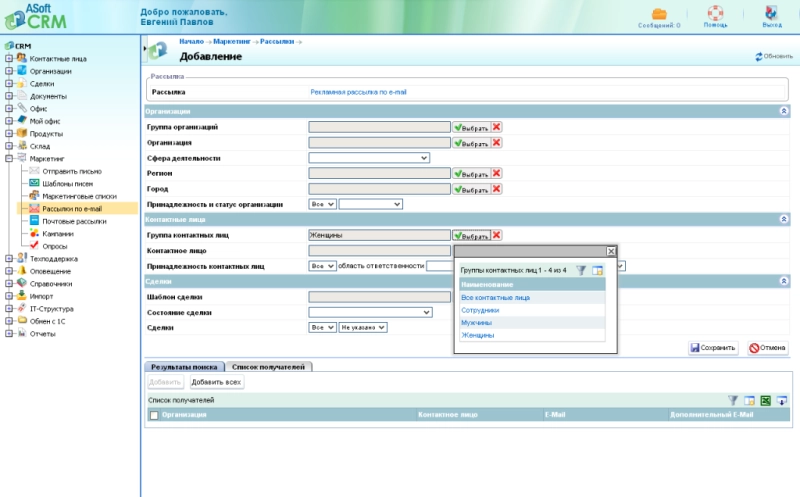The width and height of the screenshot is (800, 497).
Task: Tick the select-all checkbox in recipients header
Action: 153,414
